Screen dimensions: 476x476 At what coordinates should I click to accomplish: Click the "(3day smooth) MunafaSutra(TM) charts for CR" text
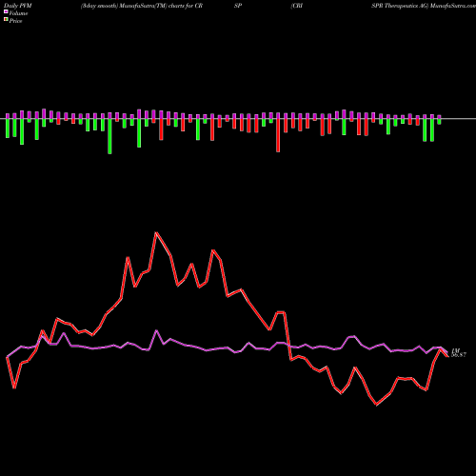click(x=142, y=6)
